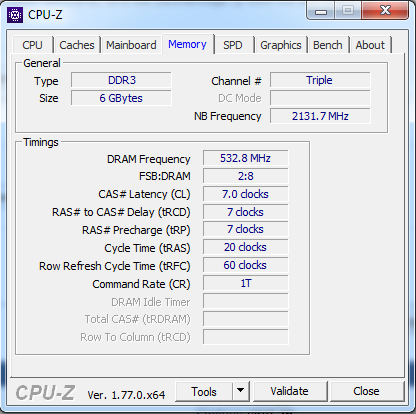Viewport: 416px width, 414px height.
Task: Expand the Tools dropdown arrow
Action: (241, 391)
